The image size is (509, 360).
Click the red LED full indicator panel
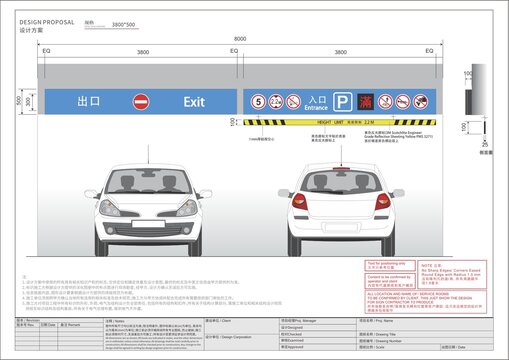pos(365,102)
